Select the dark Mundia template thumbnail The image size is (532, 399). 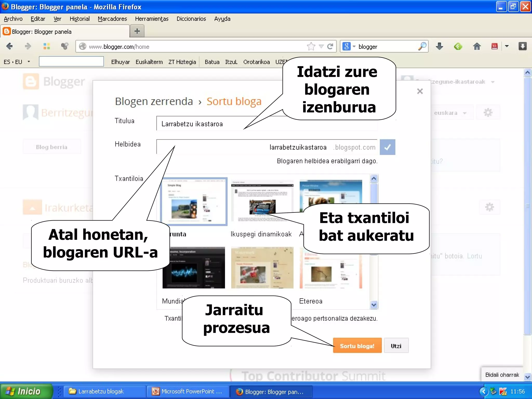tap(194, 268)
